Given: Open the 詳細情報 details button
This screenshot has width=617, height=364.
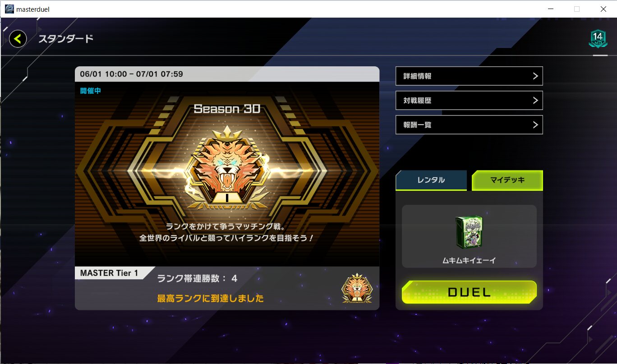Looking at the screenshot, I should (469, 76).
